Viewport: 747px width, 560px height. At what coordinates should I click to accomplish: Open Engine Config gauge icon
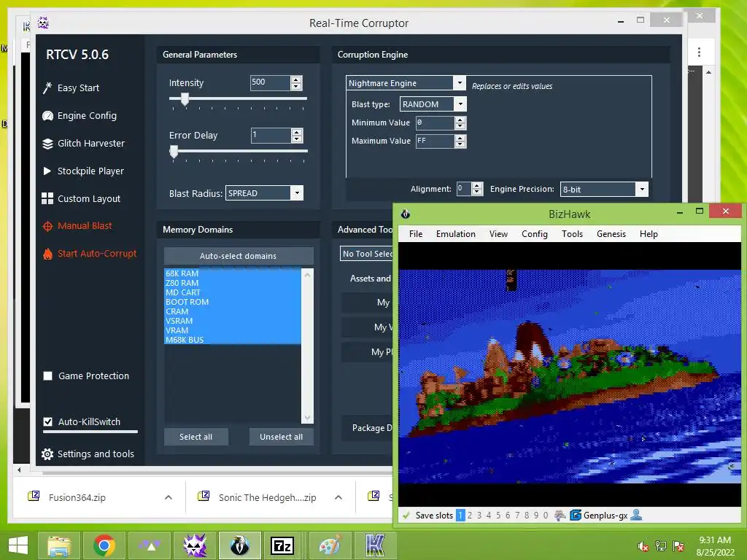[x=47, y=116]
